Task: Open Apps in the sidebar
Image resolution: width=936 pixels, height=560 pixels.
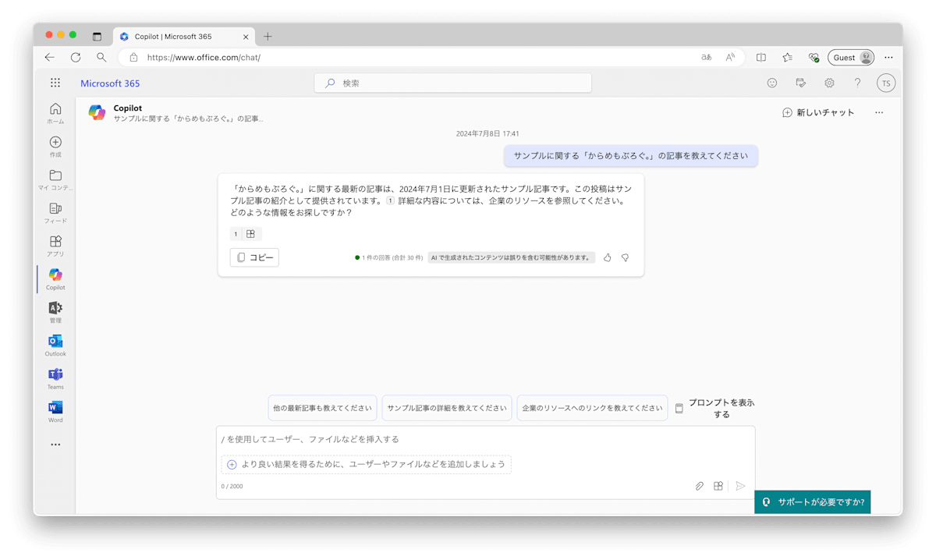Action: (x=55, y=246)
